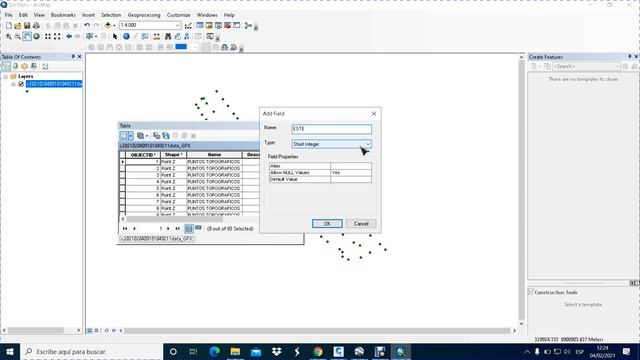Go to first record in table
Image resolution: width=640 pixels, height=360 pixels.
coord(125,229)
